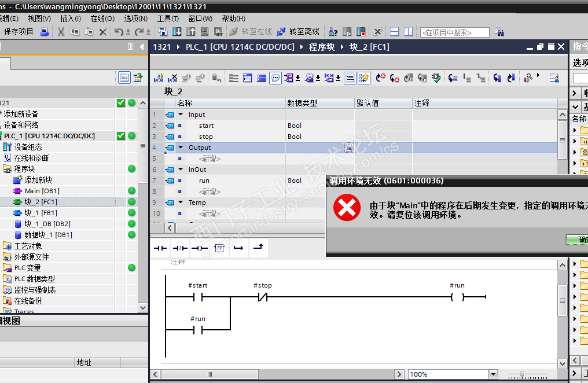
Task: Insert normally closed contact from favorites
Action: point(180,248)
